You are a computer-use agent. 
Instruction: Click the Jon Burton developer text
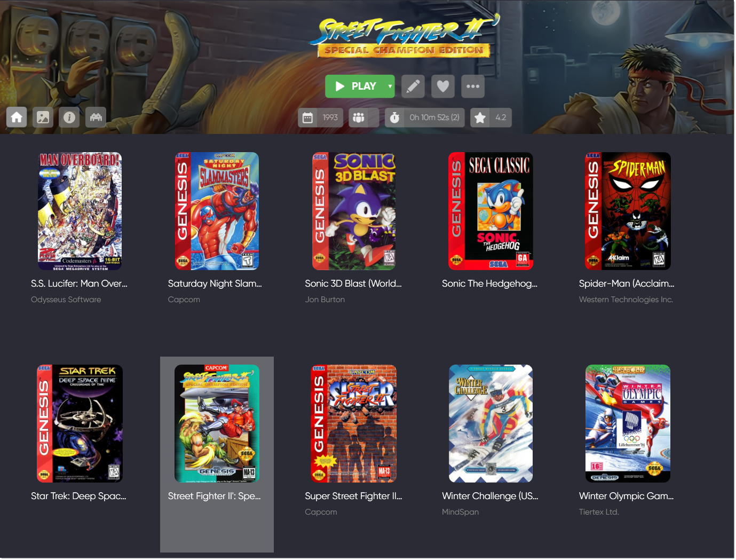(325, 299)
